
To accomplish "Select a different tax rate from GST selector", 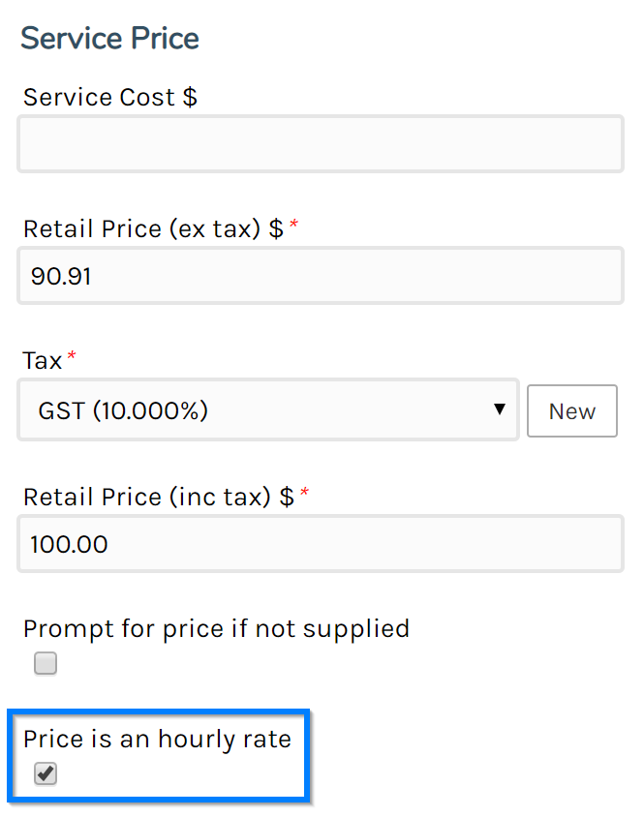I will click(x=268, y=410).
